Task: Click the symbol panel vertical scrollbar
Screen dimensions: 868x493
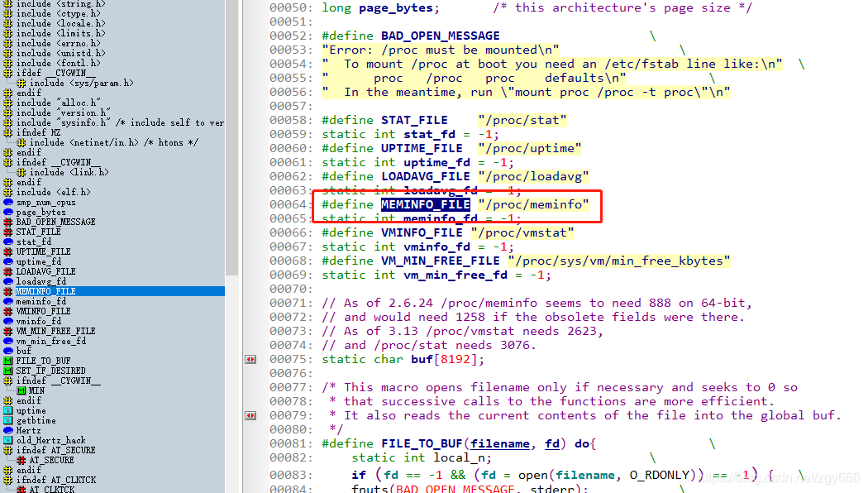Action: (x=232, y=137)
